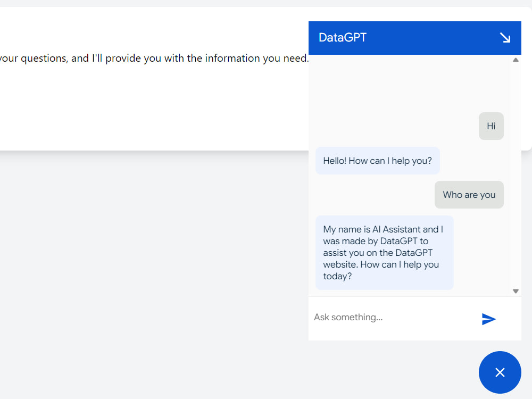This screenshot has height=399, width=532.
Task: Click the chat scrollbar up arrow
Action: (516, 60)
